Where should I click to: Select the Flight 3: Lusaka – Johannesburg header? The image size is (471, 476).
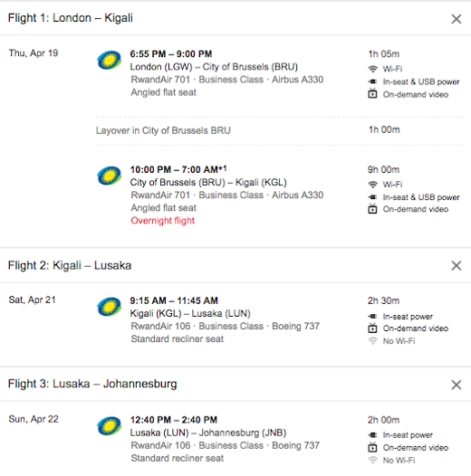[x=92, y=384]
